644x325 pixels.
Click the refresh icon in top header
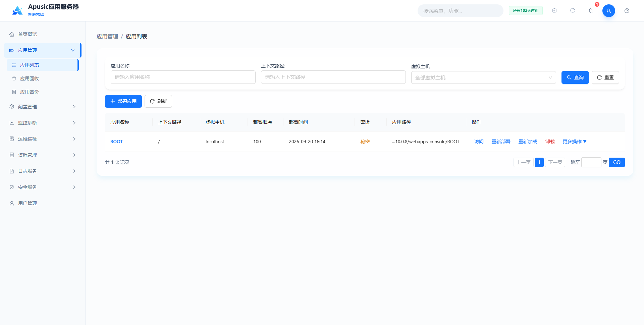tap(573, 11)
